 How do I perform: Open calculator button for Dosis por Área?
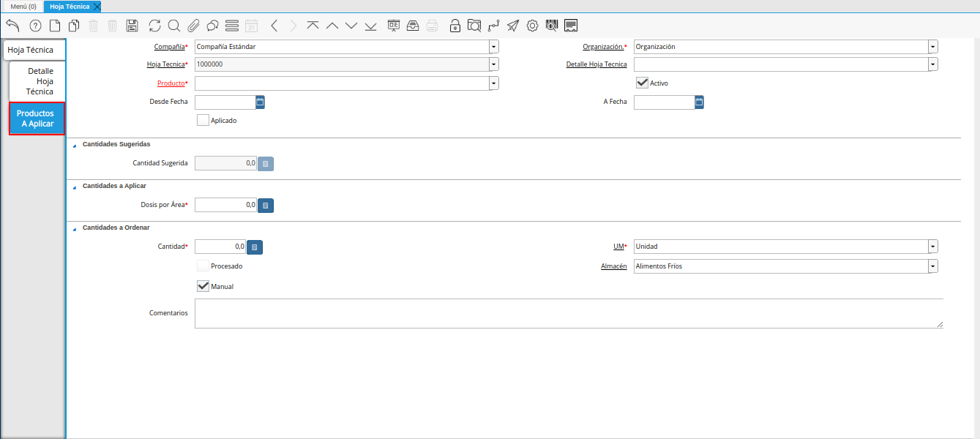click(x=266, y=206)
